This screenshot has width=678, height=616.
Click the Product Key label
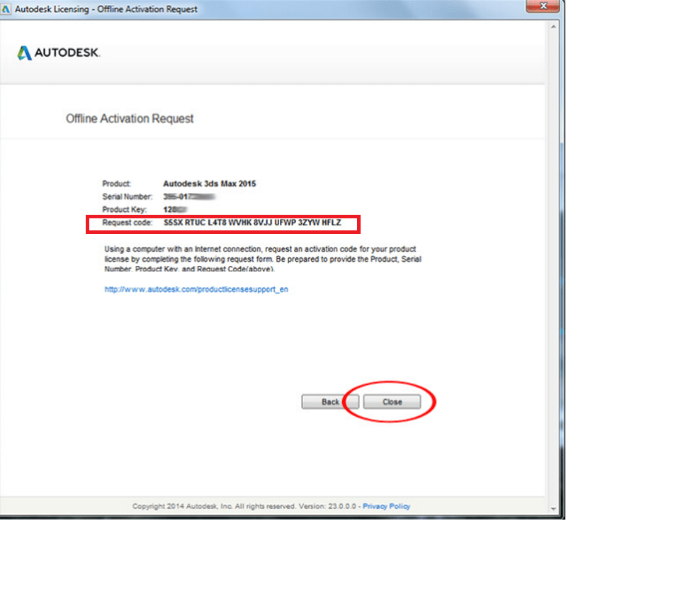124,210
